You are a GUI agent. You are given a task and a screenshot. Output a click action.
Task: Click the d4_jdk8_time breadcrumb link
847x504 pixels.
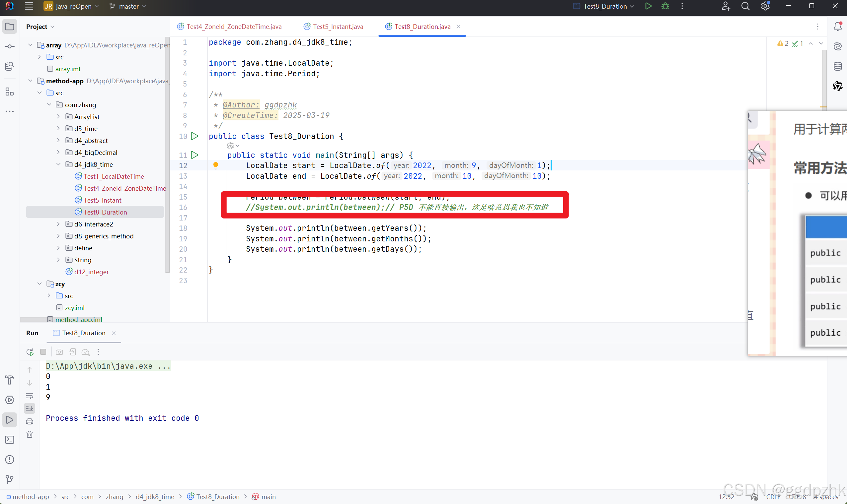click(x=155, y=496)
